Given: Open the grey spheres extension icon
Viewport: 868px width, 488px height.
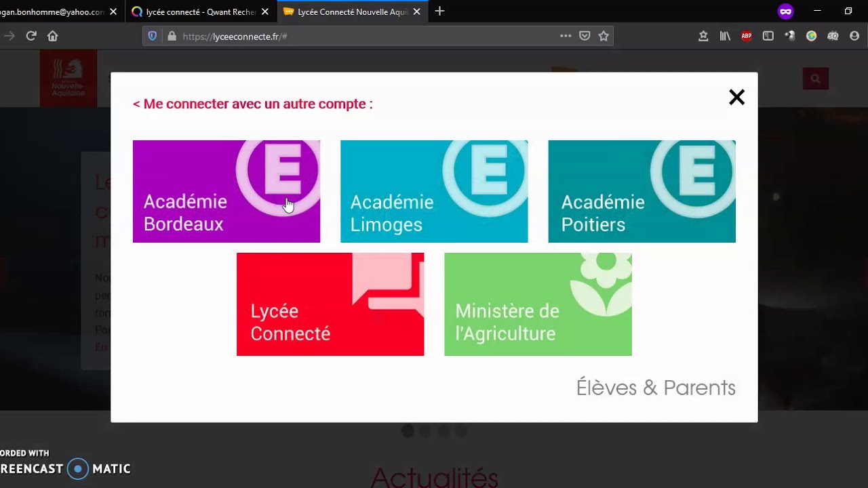Looking at the screenshot, I should 790,36.
